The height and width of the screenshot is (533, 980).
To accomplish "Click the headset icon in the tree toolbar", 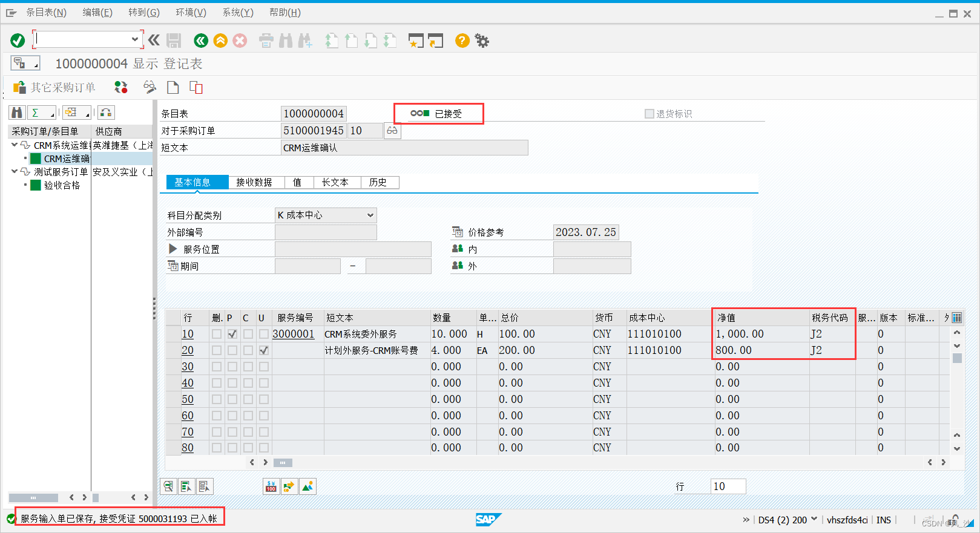I will click(x=106, y=113).
